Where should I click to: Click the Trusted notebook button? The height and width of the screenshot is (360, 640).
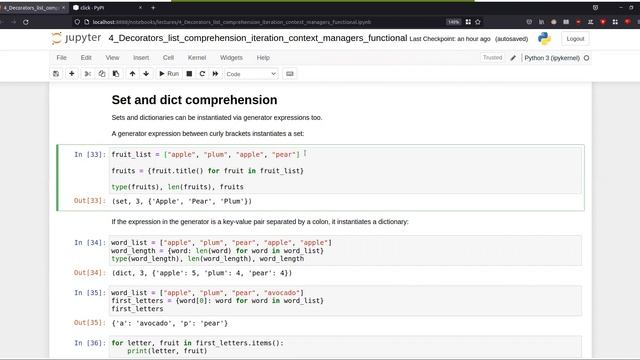click(x=492, y=58)
